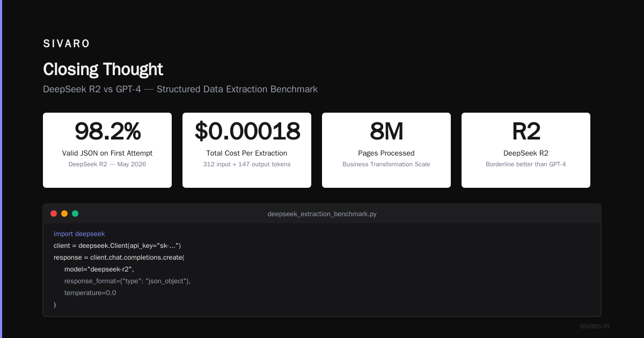644x338 pixels.
Task: Select the 98.2% Valid JSON stat card
Action: (107, 150)
